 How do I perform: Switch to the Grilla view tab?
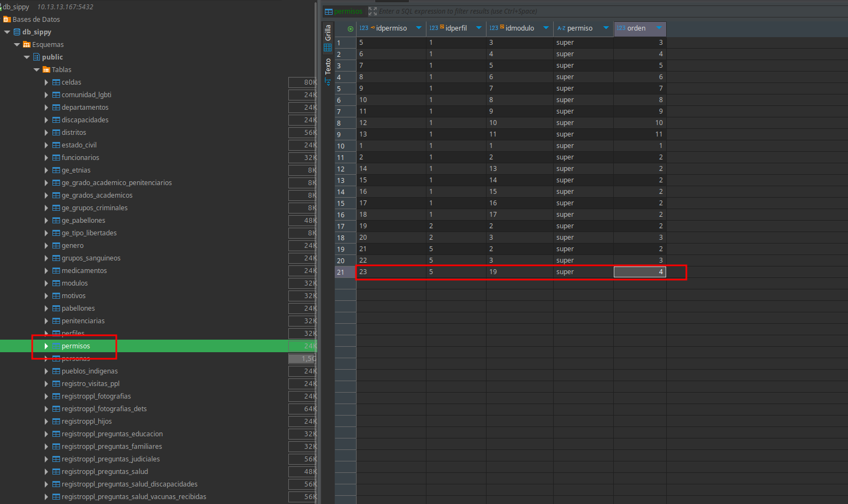[x=328, y=33]
